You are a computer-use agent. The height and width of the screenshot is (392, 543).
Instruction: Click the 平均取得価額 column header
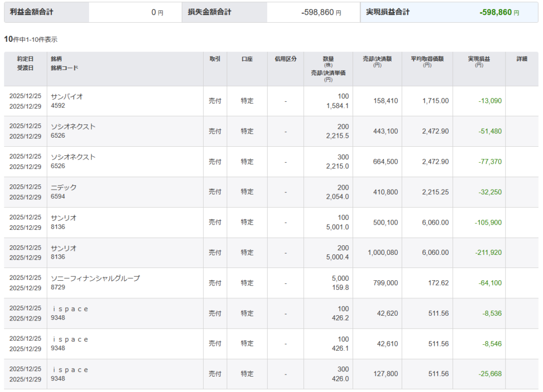[x=427, y=59]
